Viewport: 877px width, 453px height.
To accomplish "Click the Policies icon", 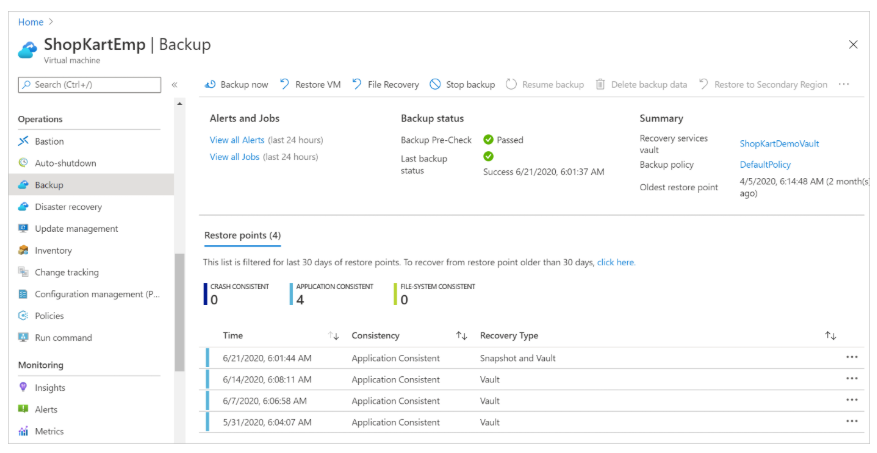I will [x=23, y=315].
